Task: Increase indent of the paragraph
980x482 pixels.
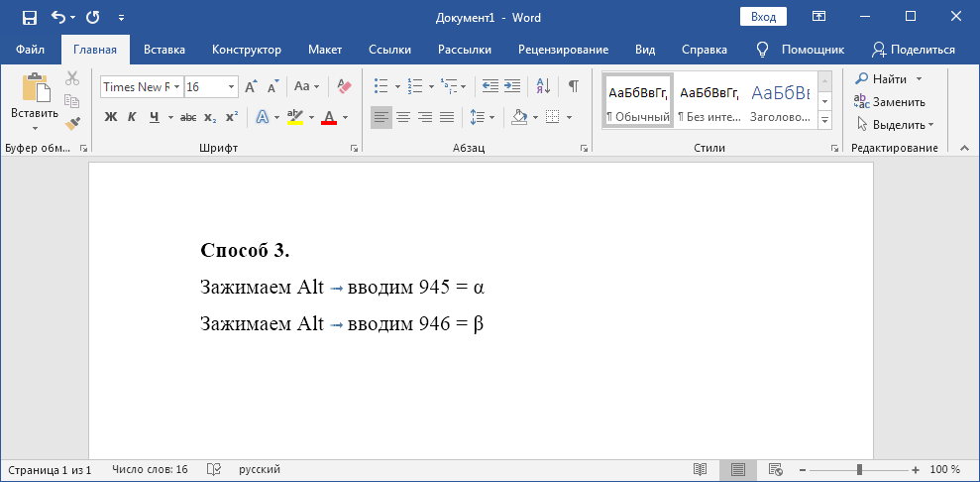Action: pyautogui.click(x=511, y=86)
